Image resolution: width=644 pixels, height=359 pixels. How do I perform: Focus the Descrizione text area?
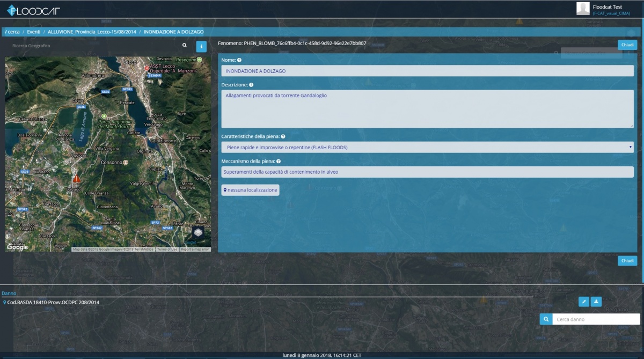click(428, 108)
